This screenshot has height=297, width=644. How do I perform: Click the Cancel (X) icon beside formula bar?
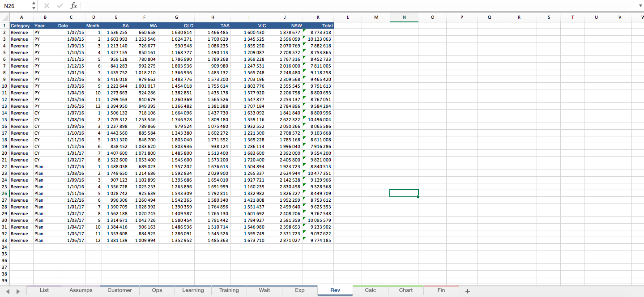click(47, 6)
